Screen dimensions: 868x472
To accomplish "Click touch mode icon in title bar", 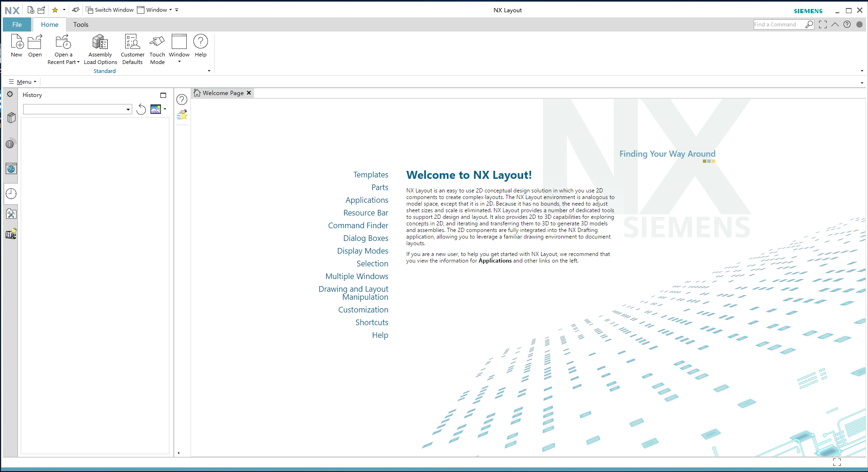I will click(x=76, y=10).
